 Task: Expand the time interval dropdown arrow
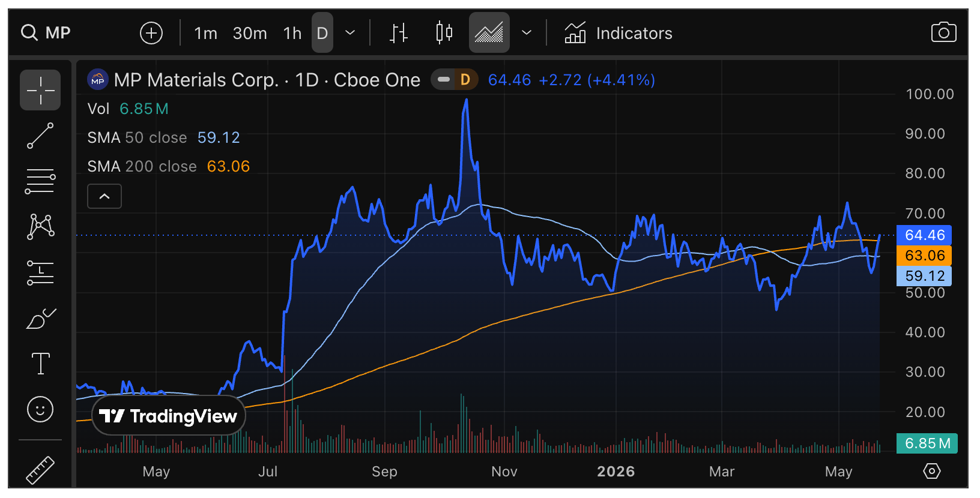(350, 32)
